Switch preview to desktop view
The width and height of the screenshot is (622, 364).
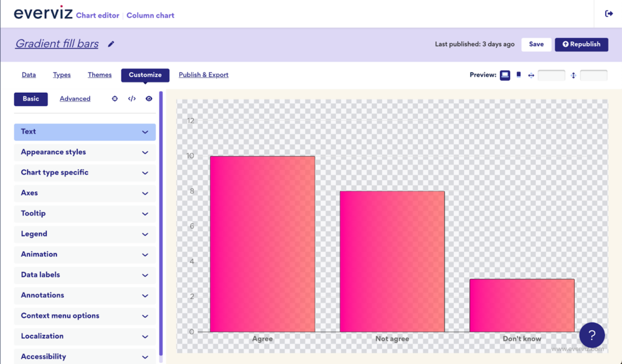pos(505,75)
